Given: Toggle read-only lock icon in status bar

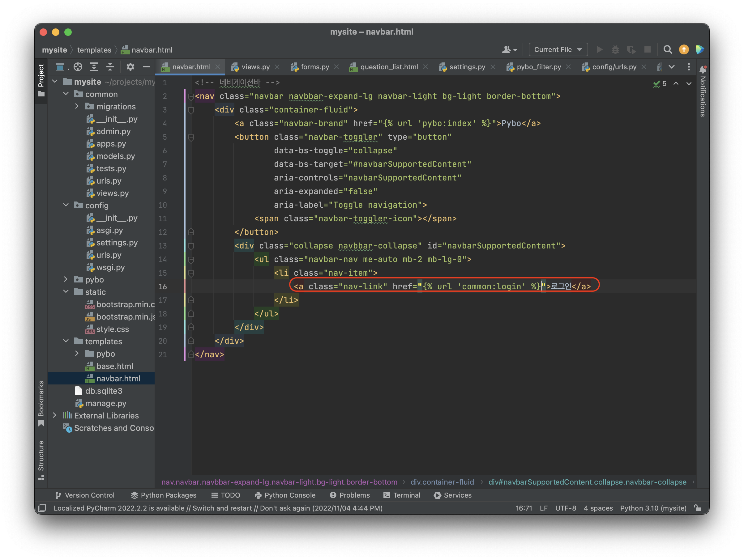Looking at the screenshot, I should click(698, 508).
